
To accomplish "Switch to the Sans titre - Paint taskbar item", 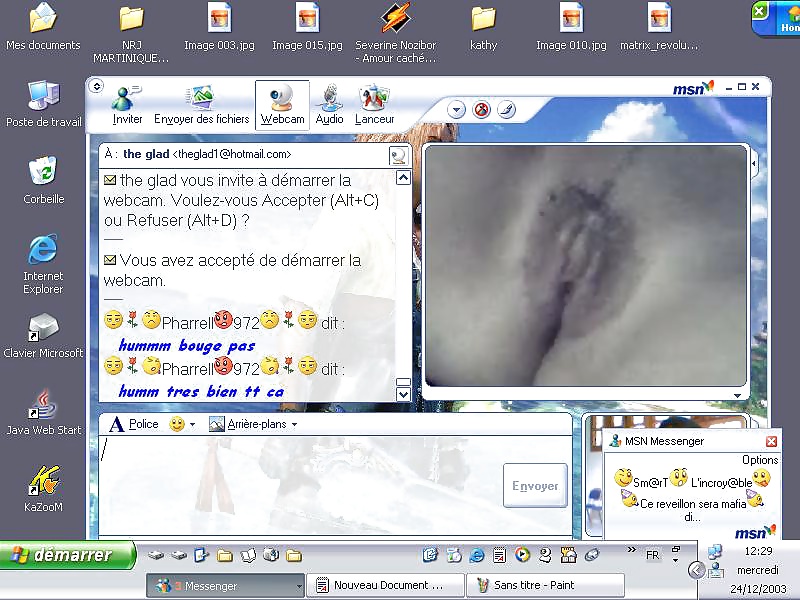I will coord(546,585).
